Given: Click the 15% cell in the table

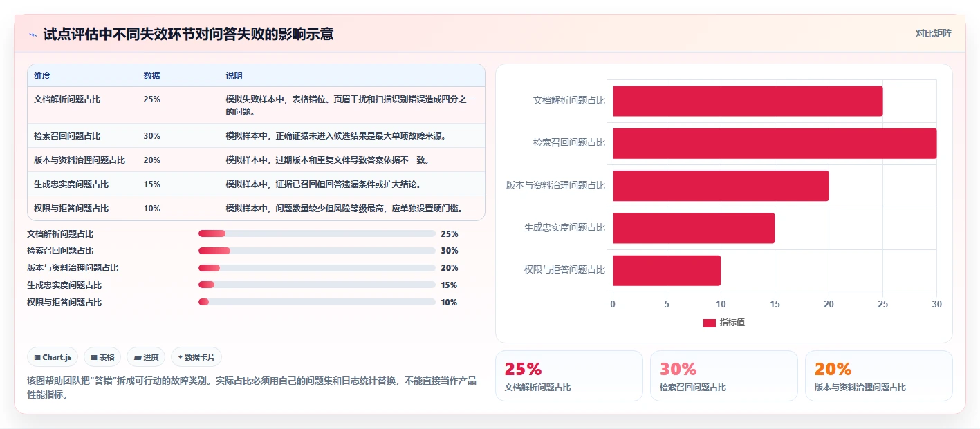Looking at the screenshot, I should pos(151,184).
